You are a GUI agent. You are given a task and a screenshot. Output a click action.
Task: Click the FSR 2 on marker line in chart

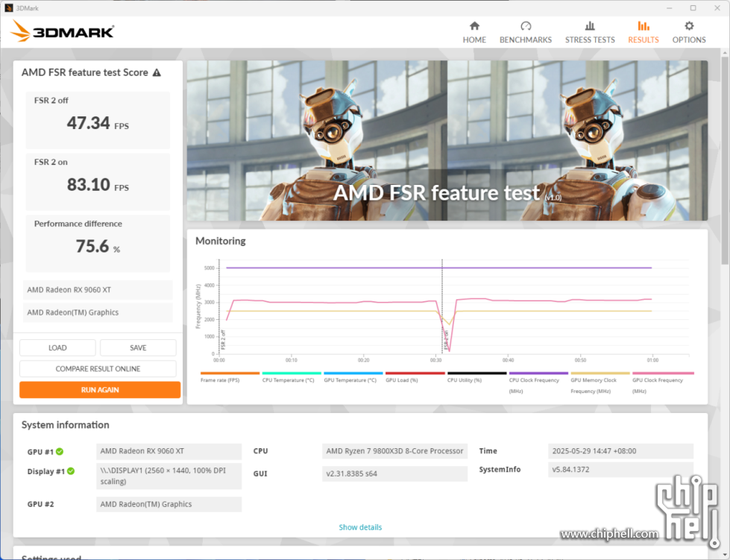[442, 307]
